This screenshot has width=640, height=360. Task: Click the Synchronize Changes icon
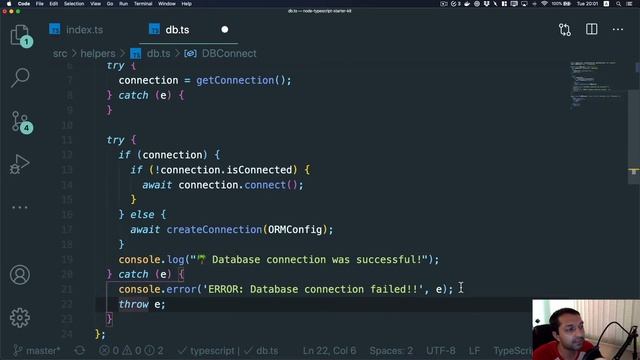pyautogui.click(x=80, y=351)
